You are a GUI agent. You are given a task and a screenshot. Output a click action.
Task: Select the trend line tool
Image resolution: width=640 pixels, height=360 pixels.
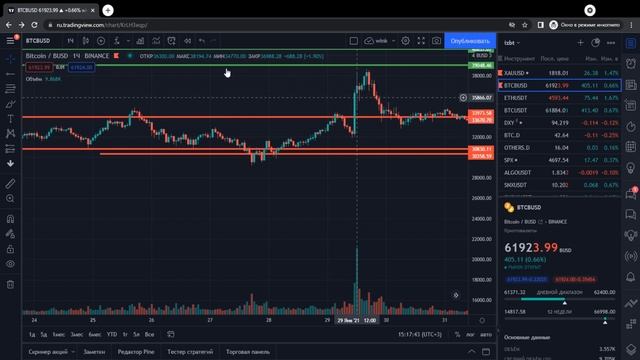(x=10, y=74)
